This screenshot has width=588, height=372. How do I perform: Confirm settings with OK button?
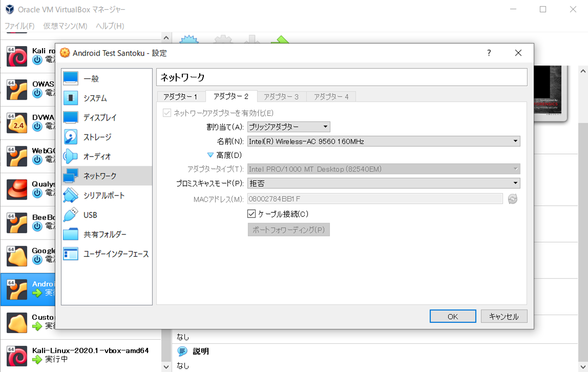pyautogui.click(x=453, y=317)
